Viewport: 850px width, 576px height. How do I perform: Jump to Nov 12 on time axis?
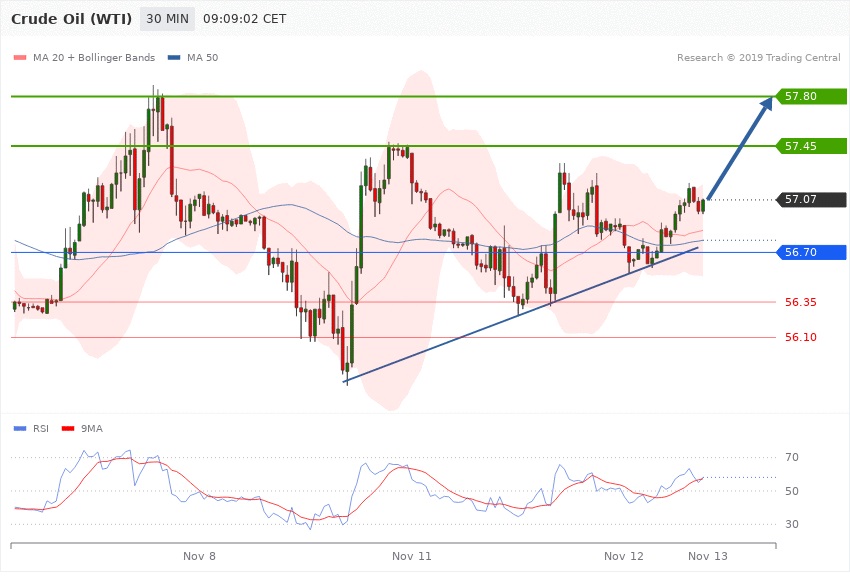click(x=623, y=555)
